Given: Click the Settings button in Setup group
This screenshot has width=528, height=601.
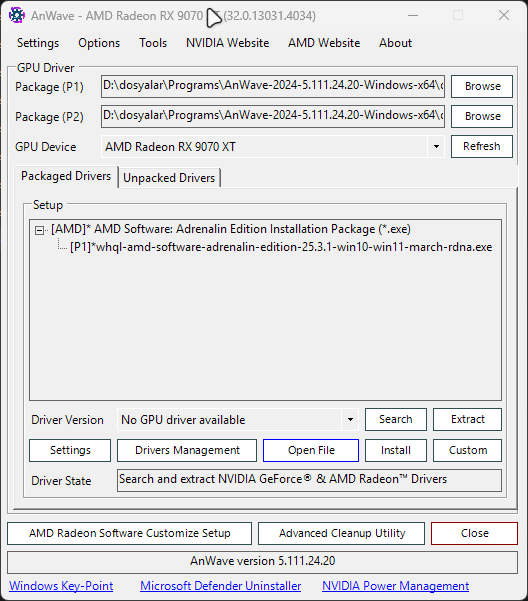Looking at the screenshot, I should (70, 450).
